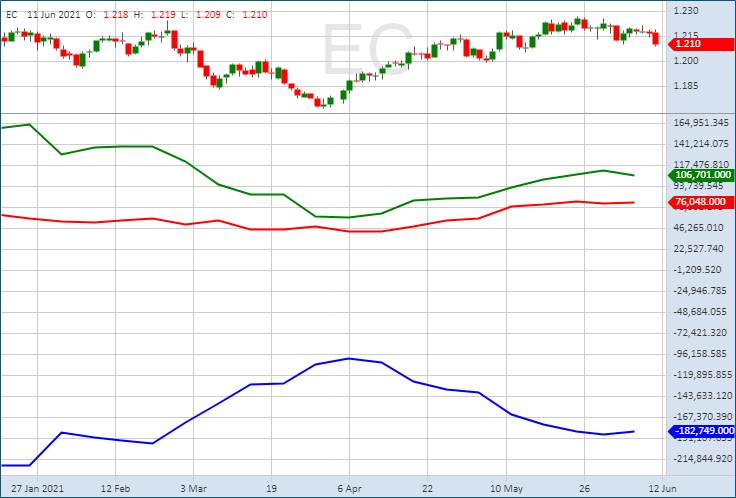Click the 10 May label on time axis
The width and height of the screenshot is (736, 498).
[507, 489]
